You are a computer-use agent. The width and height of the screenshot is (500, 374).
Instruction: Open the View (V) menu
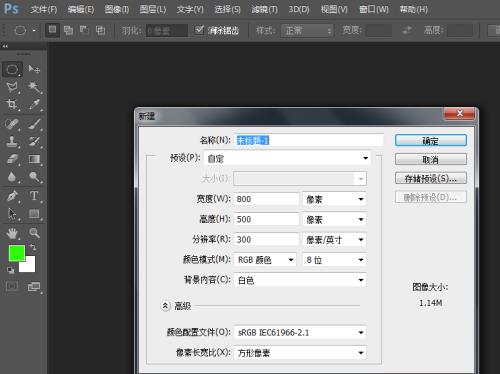[334, 9]
